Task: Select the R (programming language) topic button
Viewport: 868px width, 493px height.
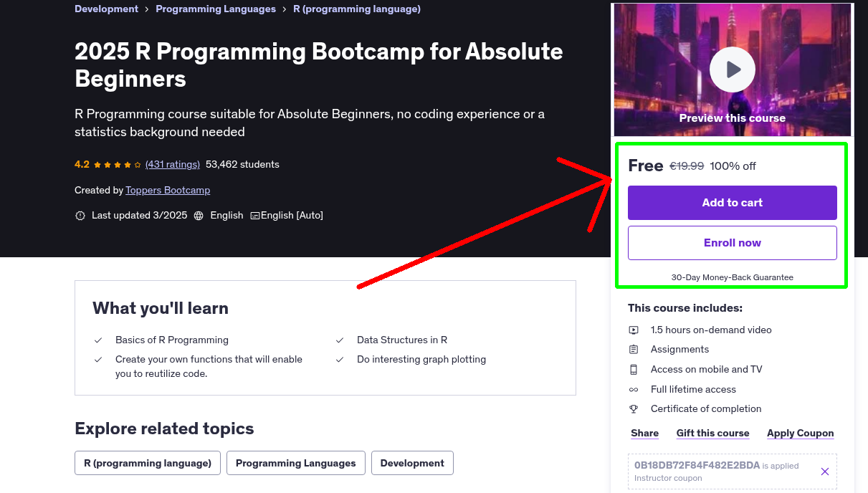Action: [147, 463]
